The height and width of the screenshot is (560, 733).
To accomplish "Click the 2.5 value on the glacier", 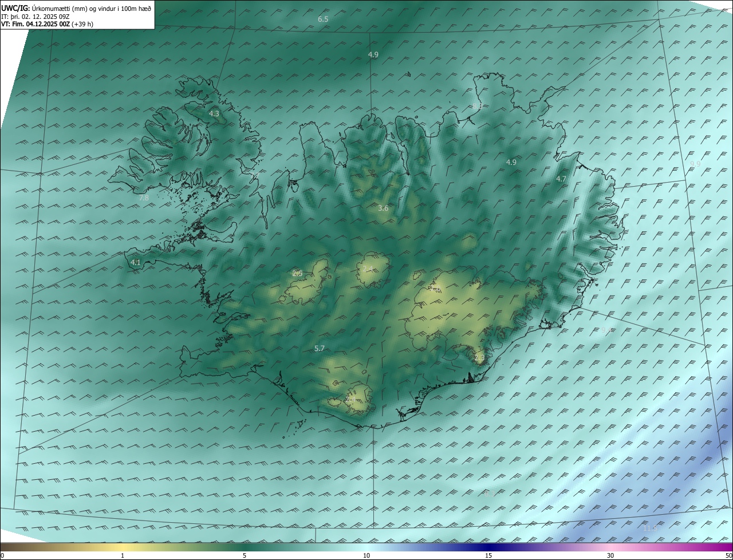I will [297, 274].
